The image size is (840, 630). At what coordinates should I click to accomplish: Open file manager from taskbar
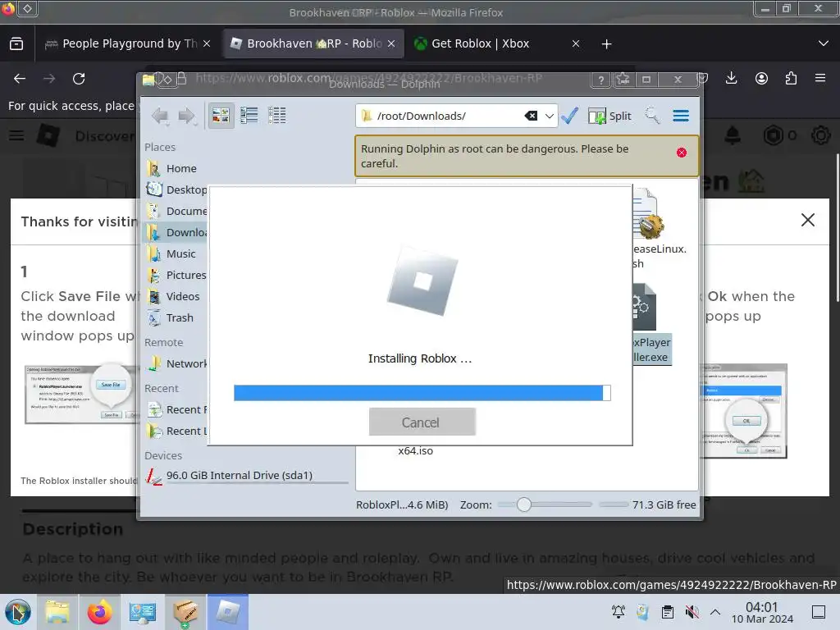[x=57, y=612]
